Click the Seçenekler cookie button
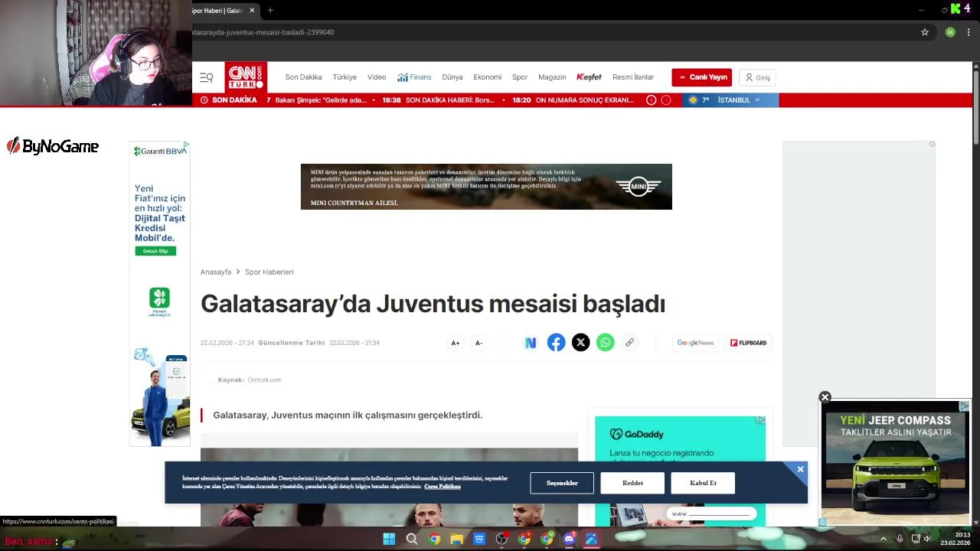The width and height of the screenshot is (980, 551). click(562, 483)
